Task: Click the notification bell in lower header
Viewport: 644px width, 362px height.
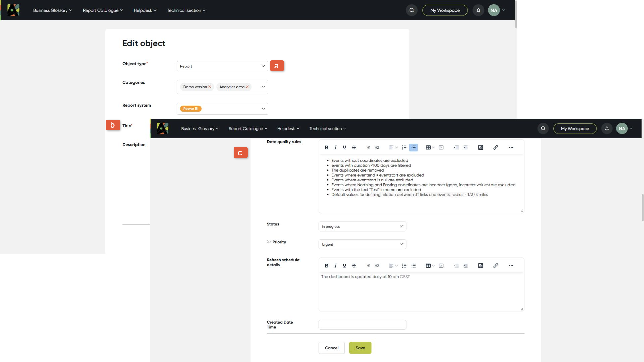Action: tap(607, 129)
